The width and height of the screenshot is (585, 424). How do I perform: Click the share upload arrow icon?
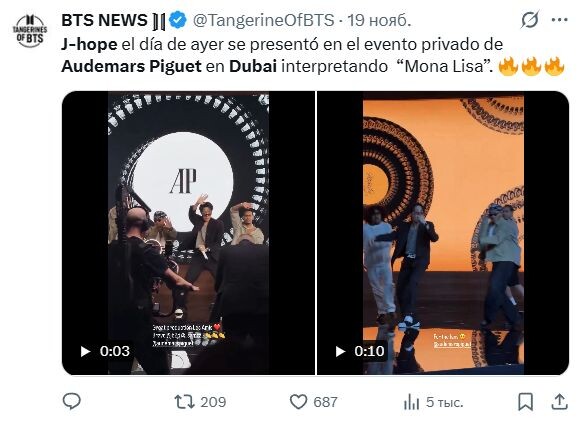(560, 402)
